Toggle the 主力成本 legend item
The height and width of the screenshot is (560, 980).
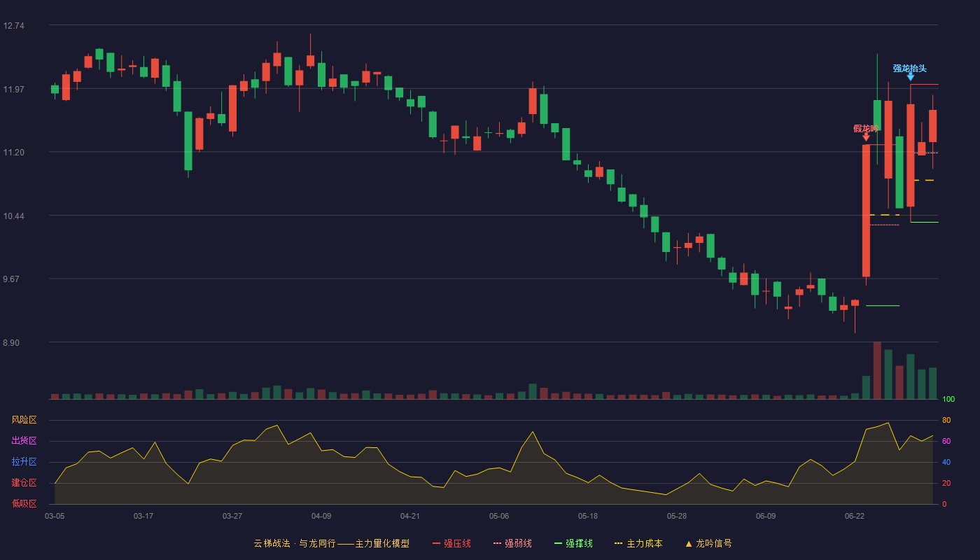tap(638, 543)
